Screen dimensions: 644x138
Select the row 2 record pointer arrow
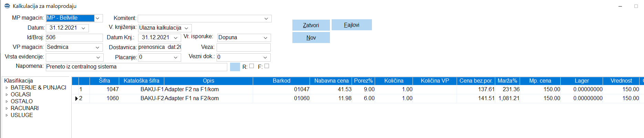click(x=76, y=98)
